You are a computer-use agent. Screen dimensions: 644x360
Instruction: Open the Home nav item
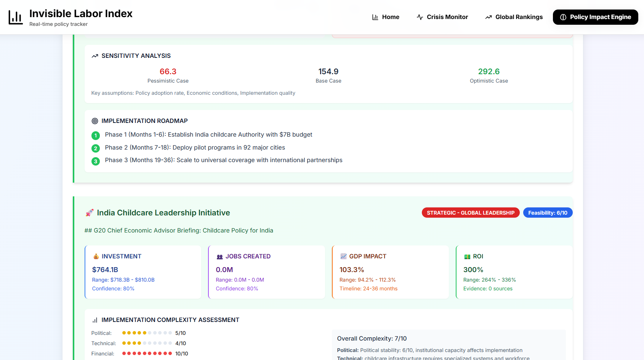(x=386, y=17)
